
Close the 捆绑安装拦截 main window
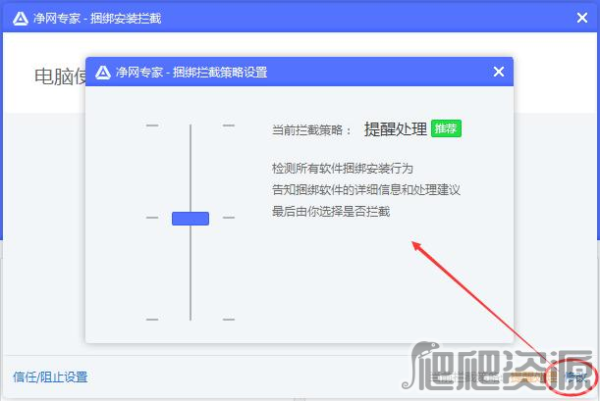pos(582,18)
